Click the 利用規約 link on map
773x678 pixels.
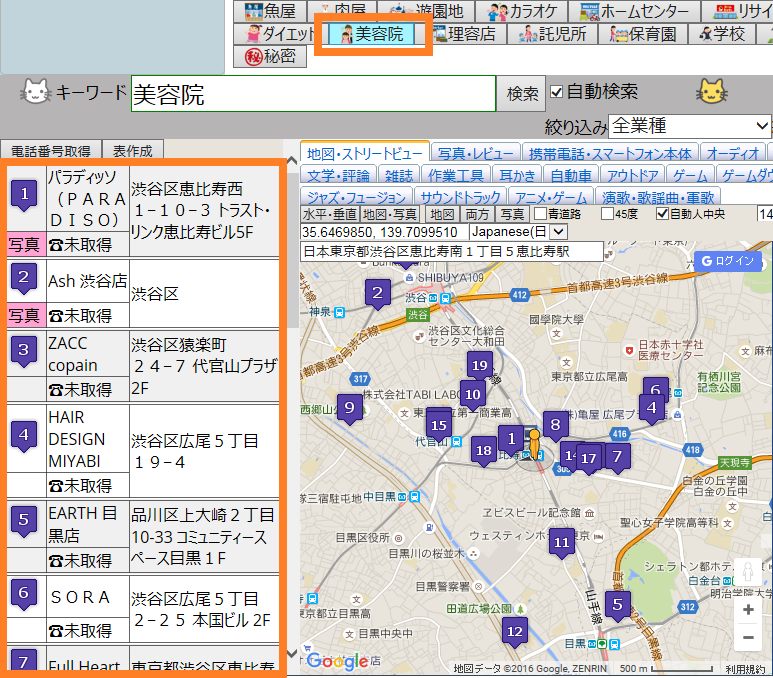tap(745, 669)
